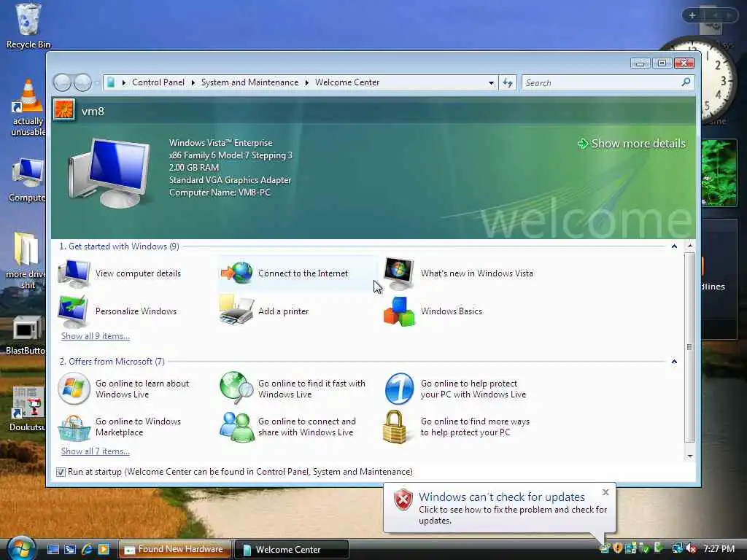Click Show all 9 items link
This screenshot has width=747, height=560.
(x=96, y=336)
